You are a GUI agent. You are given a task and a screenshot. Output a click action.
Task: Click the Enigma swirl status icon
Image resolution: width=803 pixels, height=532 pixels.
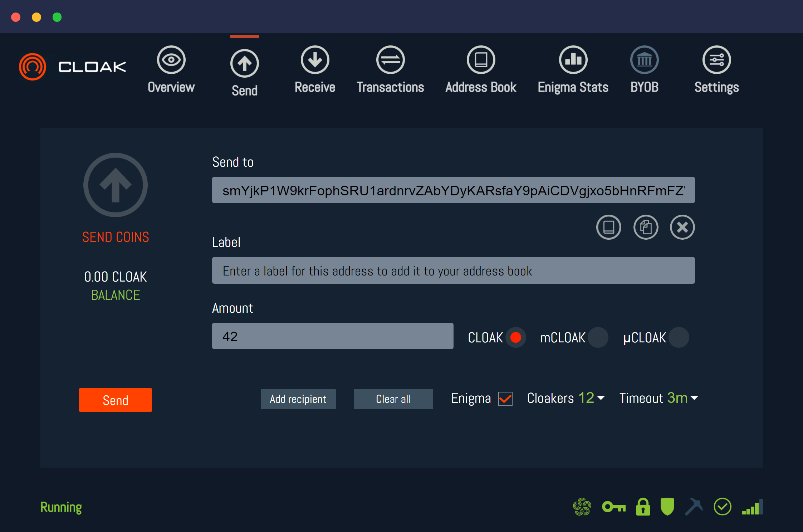[582, 507]
